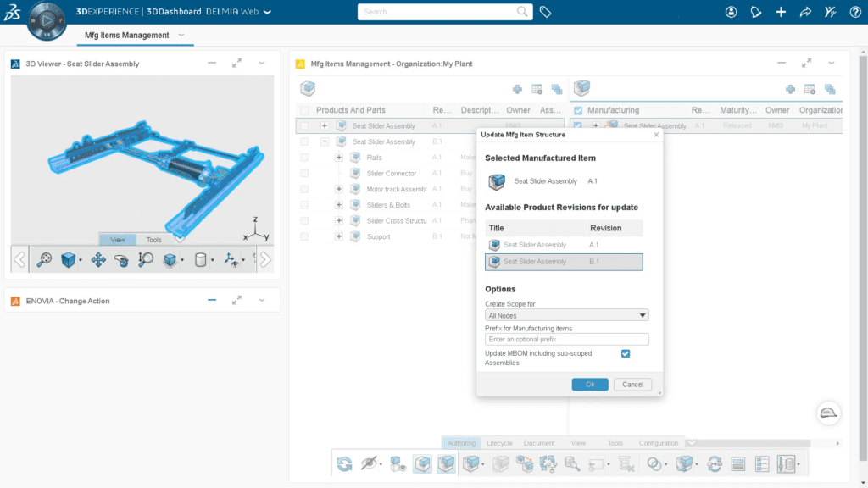The width and height of the screenshot is (868, 488).
Task: Click the axis system icon in 3D Viewer toolbar
Action: (x=231, y=259)
